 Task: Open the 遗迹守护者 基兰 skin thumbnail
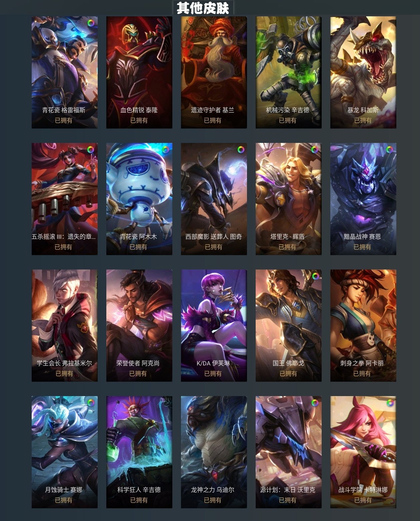[214, 72]
